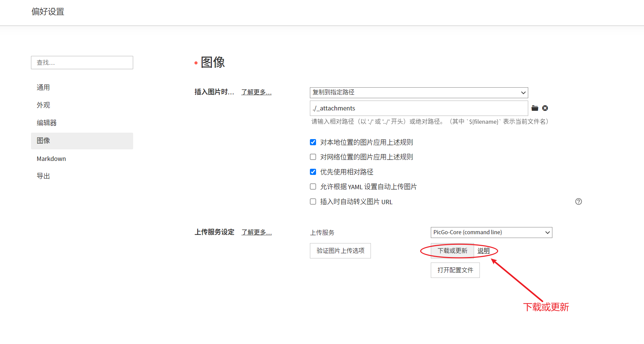
Task: Open 导出 preferences section
Action: 82,176
